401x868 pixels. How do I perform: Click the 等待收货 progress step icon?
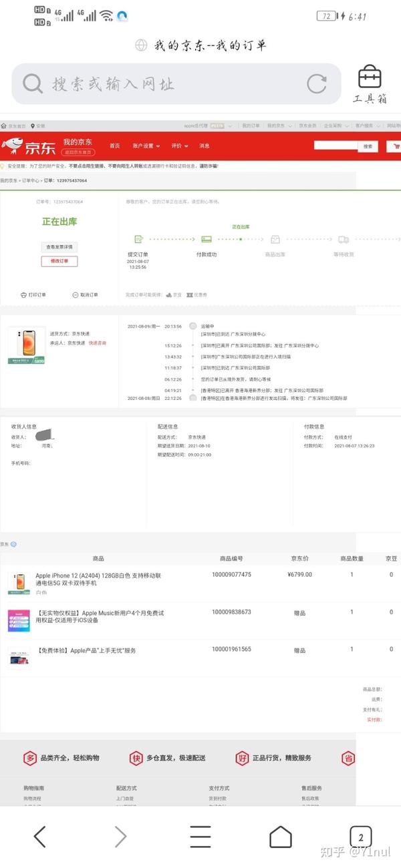344,239
